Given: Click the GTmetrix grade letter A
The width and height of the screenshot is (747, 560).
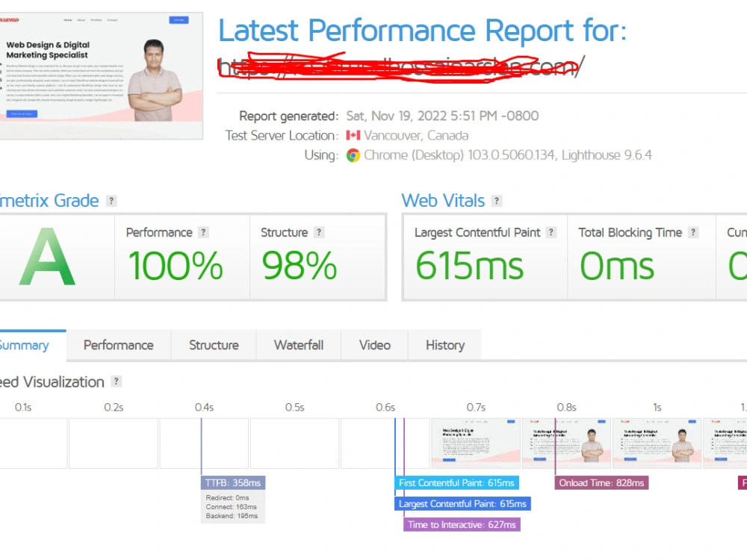Looking at the screenshot, I should pos(47,257).
